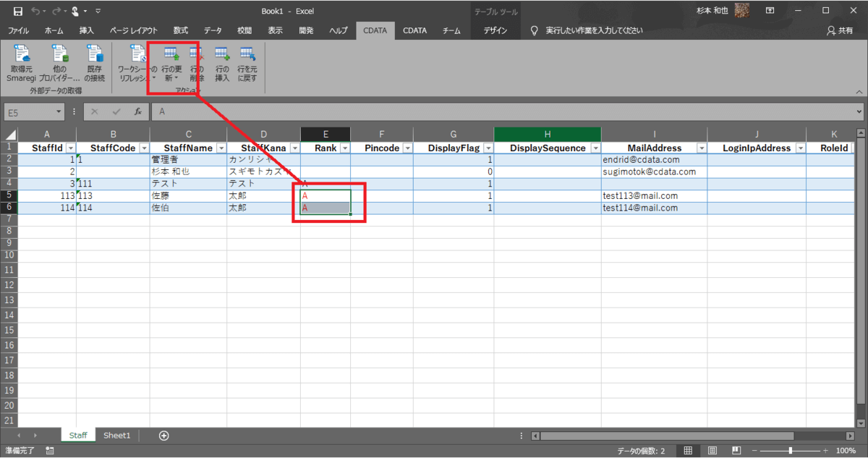868x458 pixels.
Task: Open the StaffId column filter dropdown
Action: (70, 148)
